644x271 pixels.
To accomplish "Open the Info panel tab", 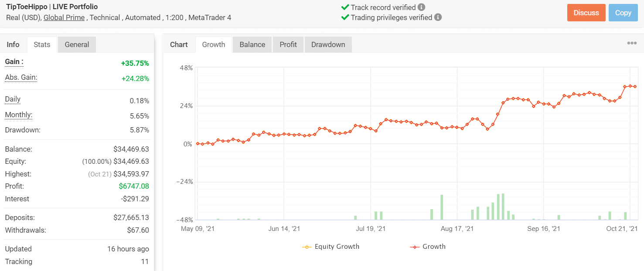I will click(x=13, y=44).
